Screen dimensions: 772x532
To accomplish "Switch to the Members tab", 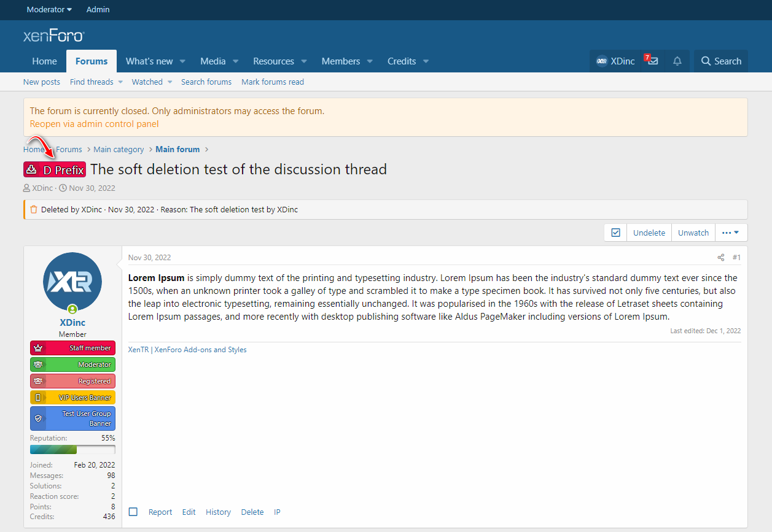I will coord(340,61).
